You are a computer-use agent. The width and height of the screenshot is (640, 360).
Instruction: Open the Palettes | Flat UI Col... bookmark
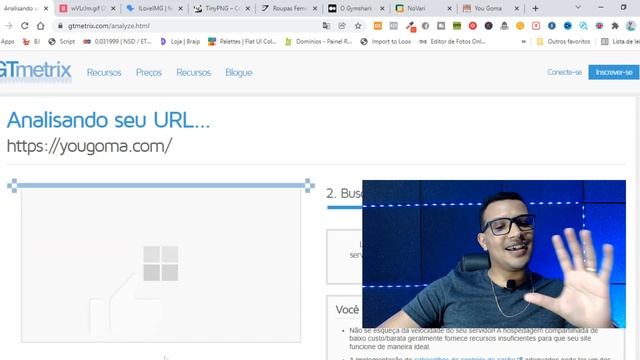click(242, 41)
